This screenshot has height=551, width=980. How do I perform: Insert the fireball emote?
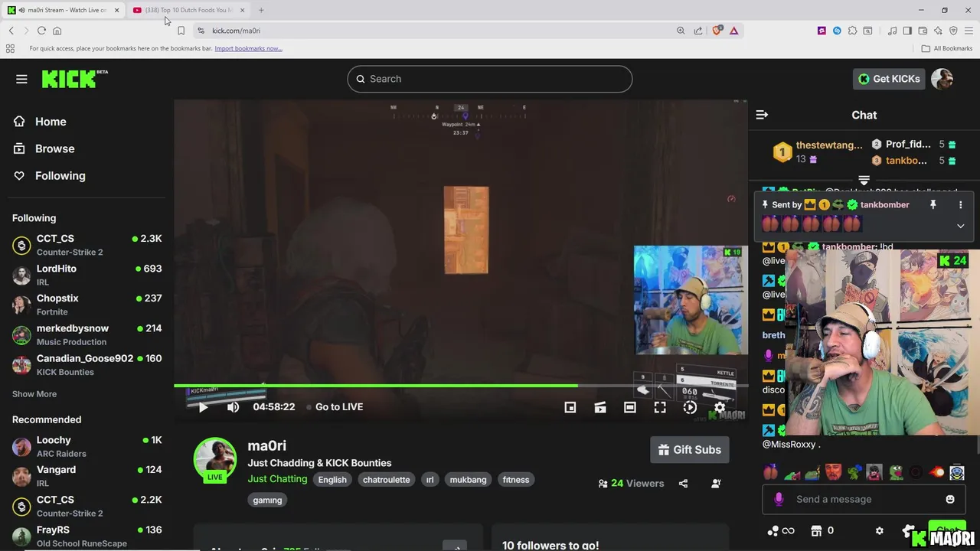936,472
